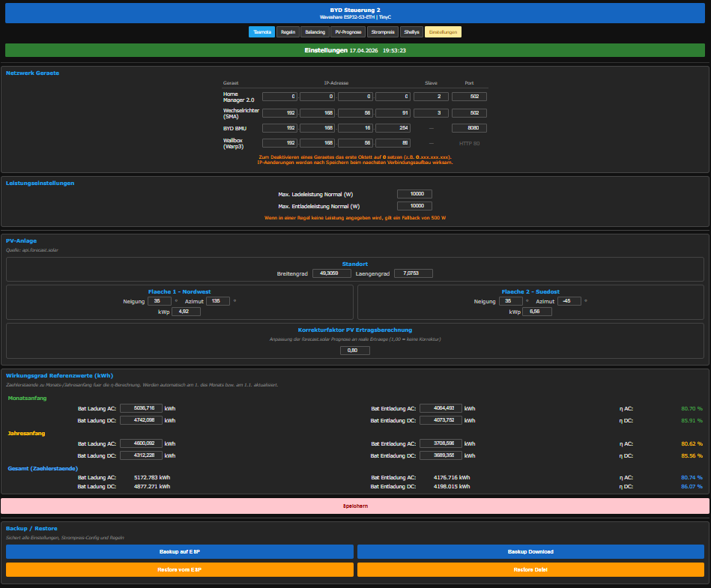The image size is (711, 588).
Task: Click the Breitengrad latitude field
Action: (x=331, y=273)
